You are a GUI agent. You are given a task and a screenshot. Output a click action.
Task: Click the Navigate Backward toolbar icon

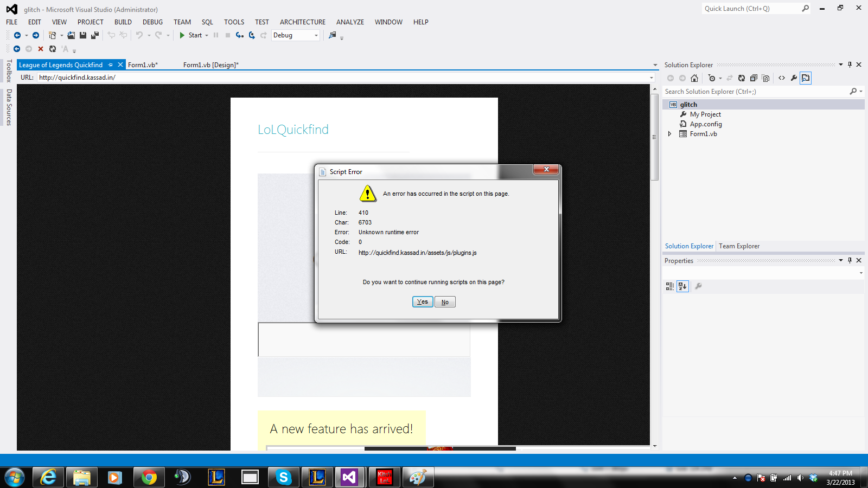coord(17,35)
